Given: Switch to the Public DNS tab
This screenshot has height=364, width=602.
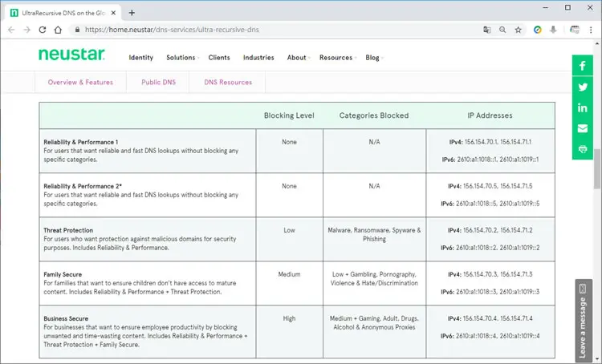Looking at the screenshot, I should click(158, 82).
